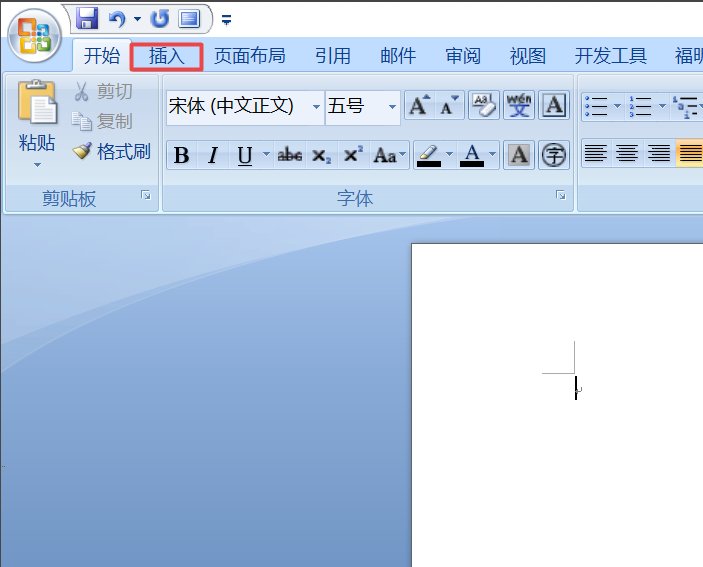This screenshot has width=703, height=567.
Task: Switch to the 开始 tab
Action: point(102,56)
